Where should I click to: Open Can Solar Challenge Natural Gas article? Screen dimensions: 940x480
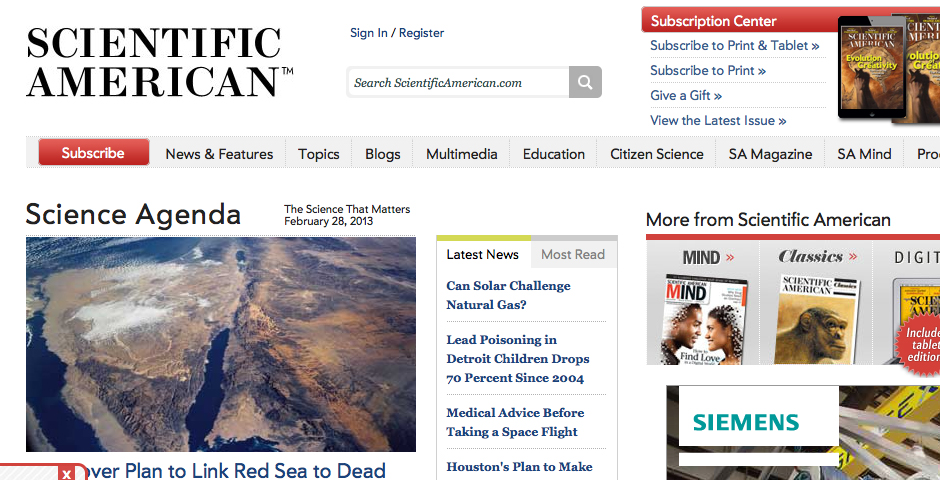tap(508, 295)
